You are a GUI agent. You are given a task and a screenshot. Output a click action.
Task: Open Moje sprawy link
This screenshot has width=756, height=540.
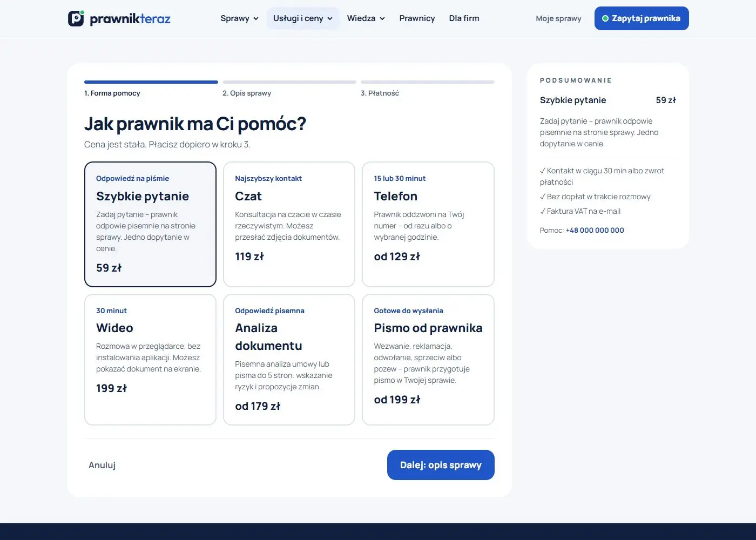(x=558, y=18)
